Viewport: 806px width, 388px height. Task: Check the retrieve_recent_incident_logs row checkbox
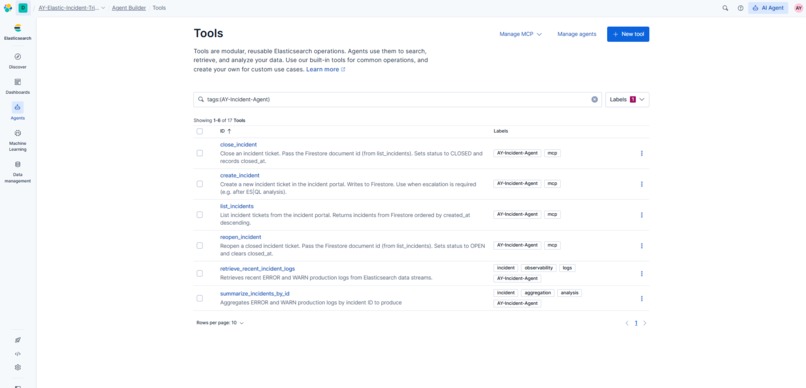(x=199, y=273)
